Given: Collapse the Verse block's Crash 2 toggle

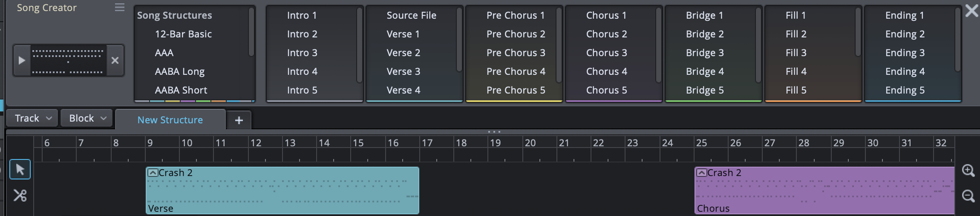Looking at the screenshot, I should point(153,173).
